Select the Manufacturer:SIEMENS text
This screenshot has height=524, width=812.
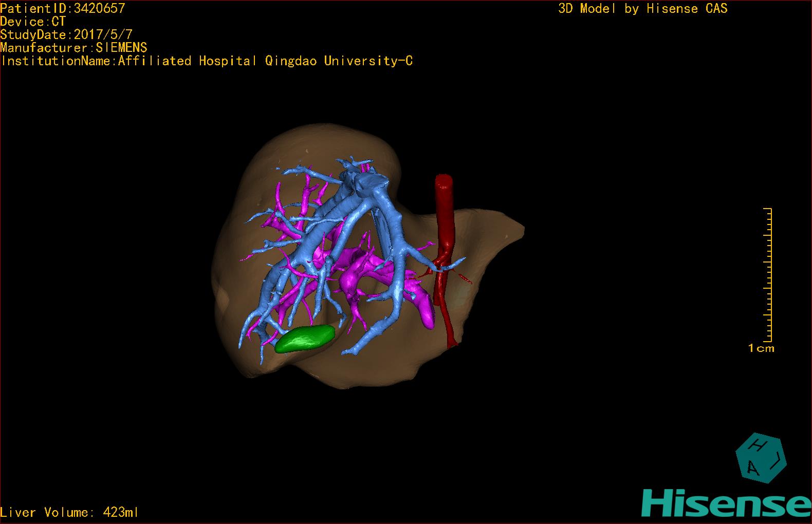73,48
